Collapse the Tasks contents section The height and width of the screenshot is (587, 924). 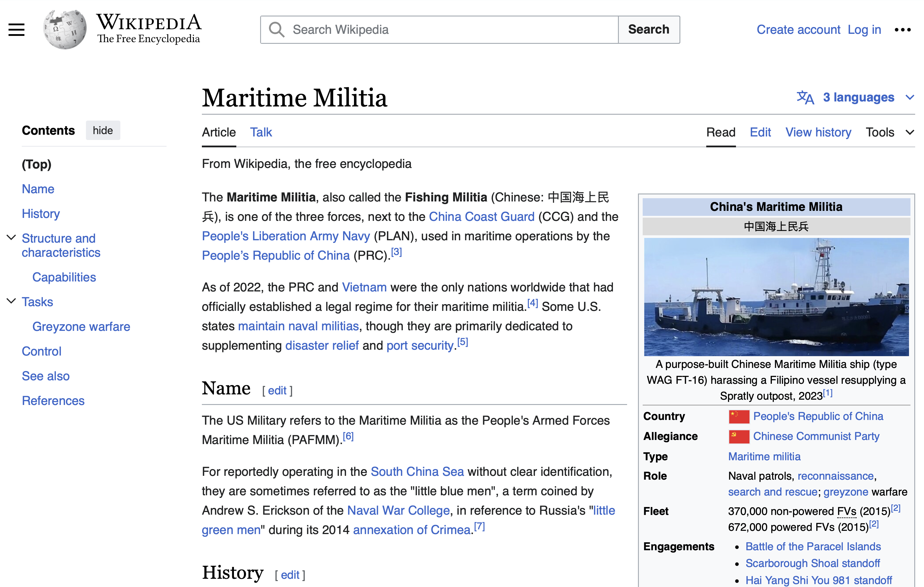tap(11, 301)
